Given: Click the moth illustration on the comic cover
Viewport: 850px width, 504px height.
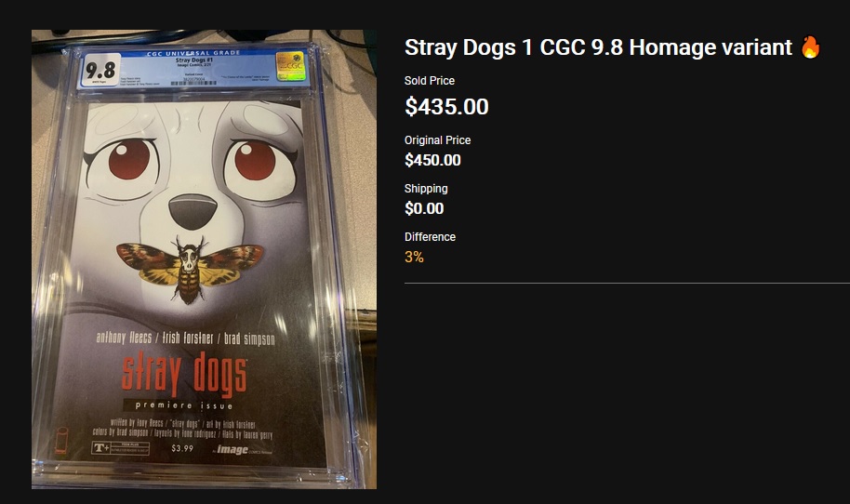Looking at the screenshot, I should 189,267.
